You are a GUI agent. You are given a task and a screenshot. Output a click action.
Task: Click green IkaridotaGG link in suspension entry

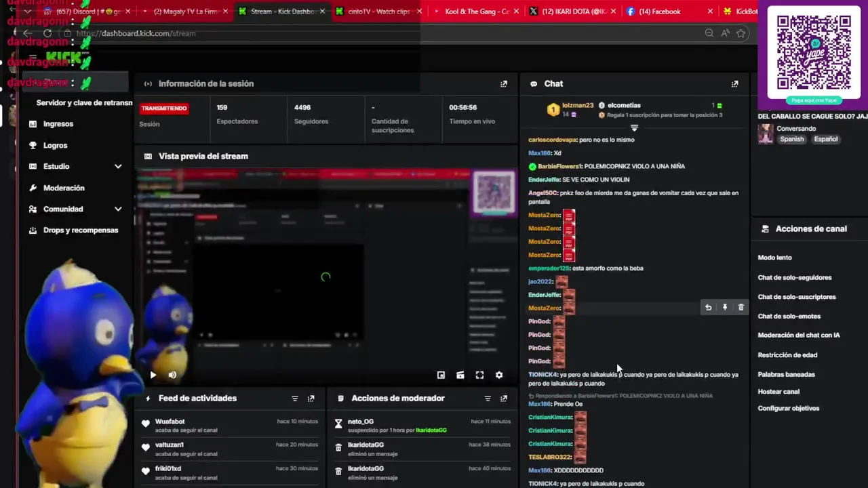(x=431, y=430)
